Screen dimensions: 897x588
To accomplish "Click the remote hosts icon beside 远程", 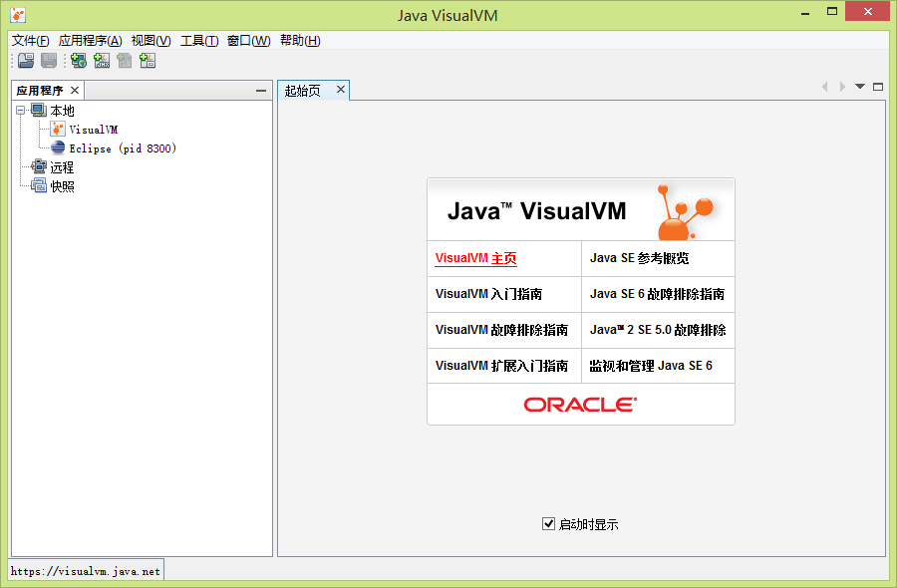I will coord(38,166).
